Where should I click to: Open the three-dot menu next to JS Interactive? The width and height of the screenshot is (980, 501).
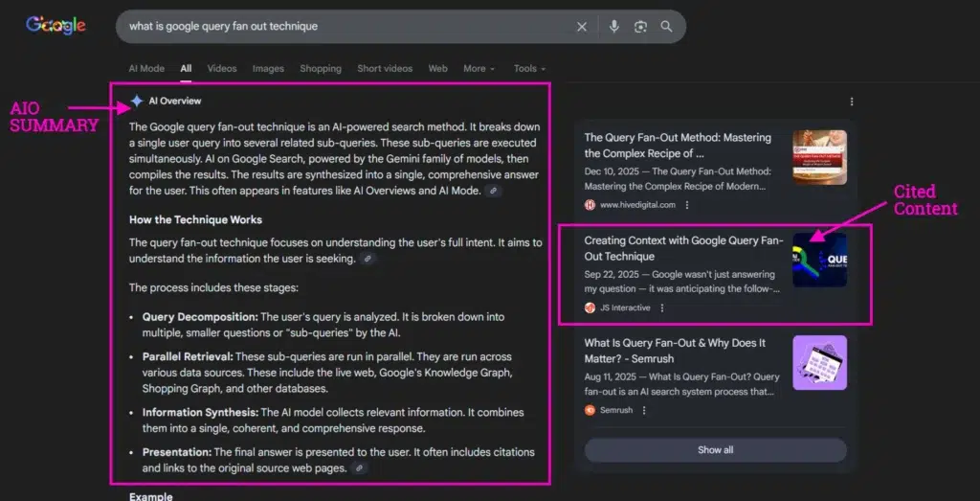(x=662, y=307)
